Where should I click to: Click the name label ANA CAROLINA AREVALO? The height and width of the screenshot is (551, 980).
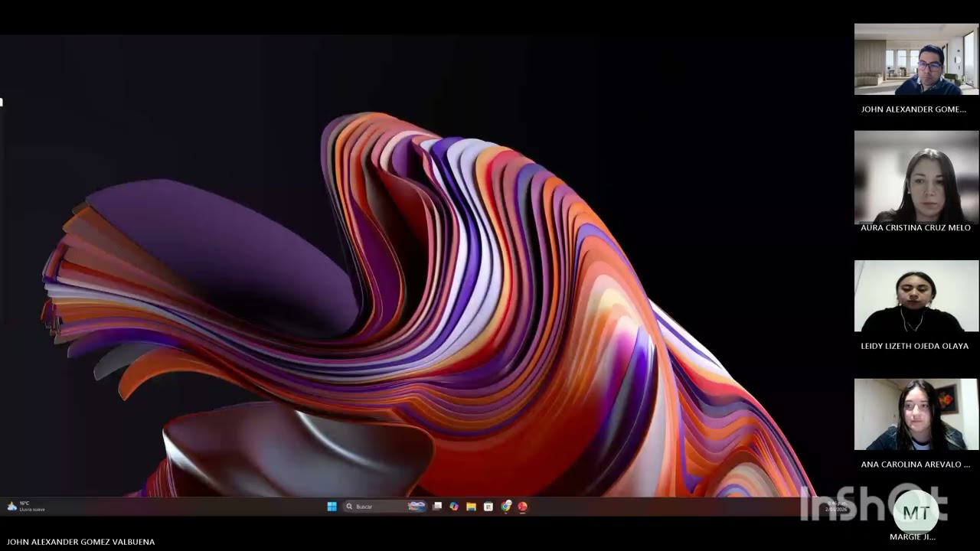915,465
